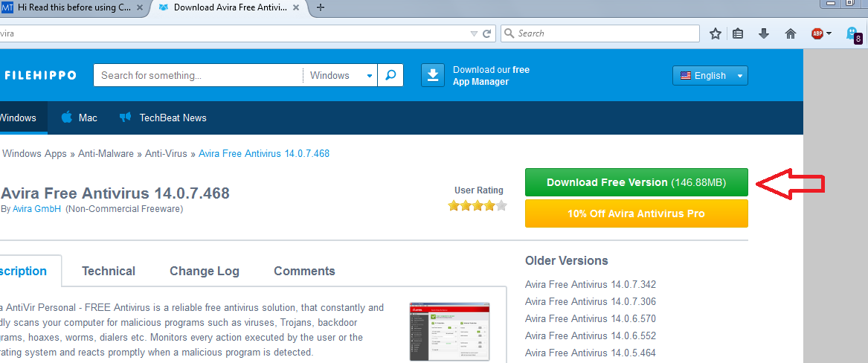Reload the page with the refresh icon
Image resolution: width=868 pixels, height=363 pixels.
point(487,33)
